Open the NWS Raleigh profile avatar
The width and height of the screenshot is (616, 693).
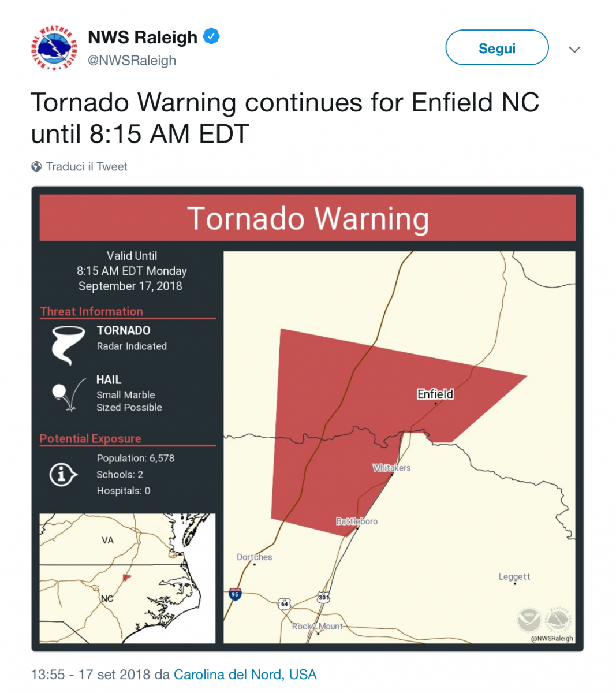point(53,49)
